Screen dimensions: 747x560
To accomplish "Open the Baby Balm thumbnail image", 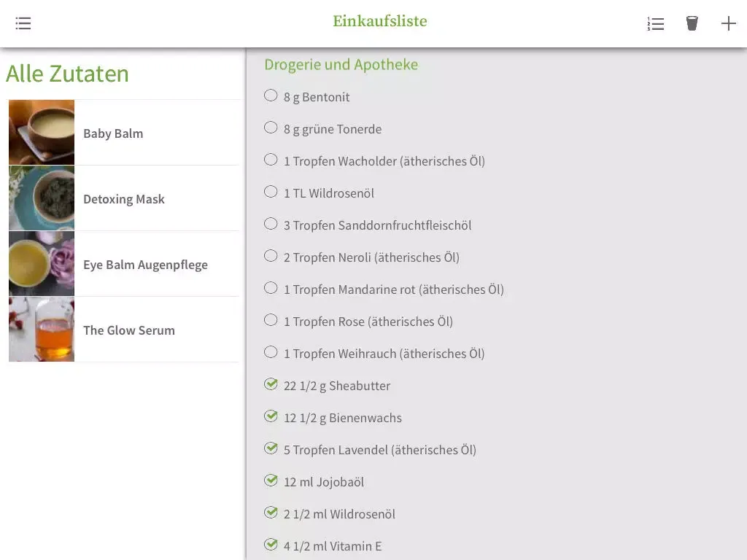I will click(42, 133).
